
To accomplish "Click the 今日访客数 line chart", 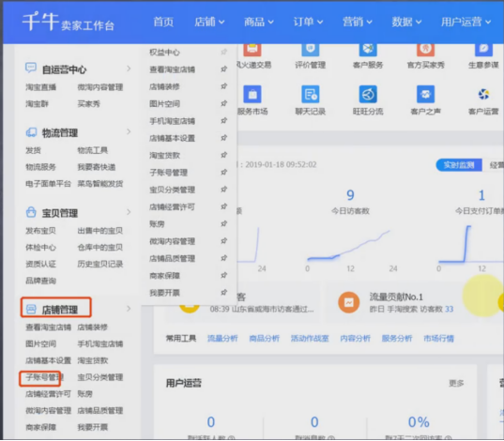I will [x=350, y=245].
